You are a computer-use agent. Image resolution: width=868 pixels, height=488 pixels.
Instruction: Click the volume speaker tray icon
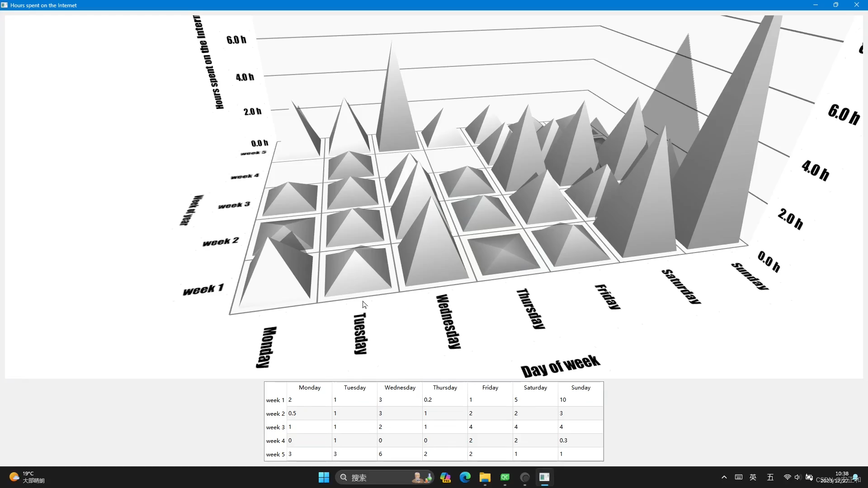(x=797, y=478)
